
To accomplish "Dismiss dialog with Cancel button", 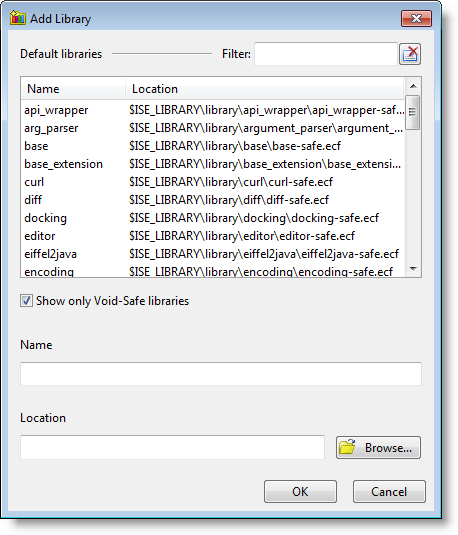I will point(389,492).
